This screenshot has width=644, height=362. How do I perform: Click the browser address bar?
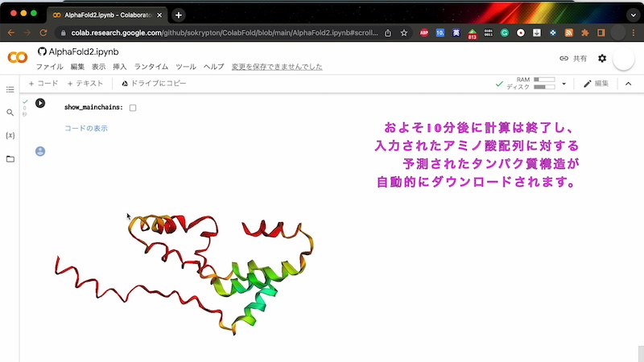(217, 33)
